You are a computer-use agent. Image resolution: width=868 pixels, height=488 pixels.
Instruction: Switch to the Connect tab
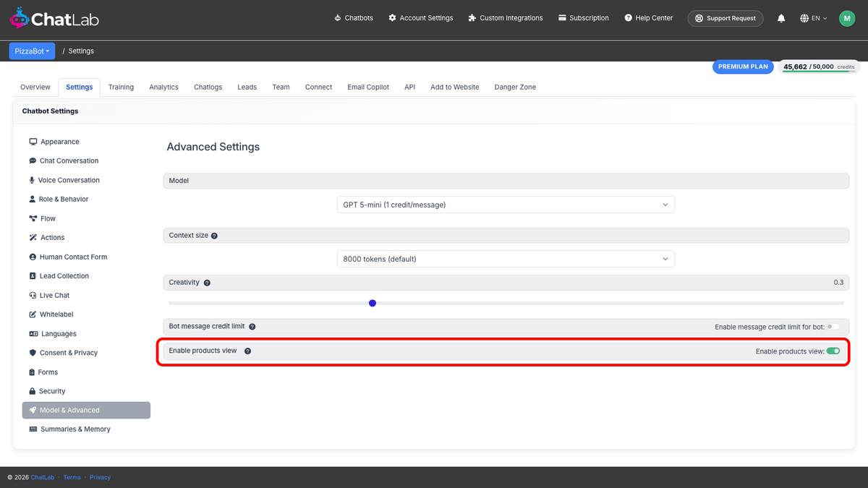318,87
